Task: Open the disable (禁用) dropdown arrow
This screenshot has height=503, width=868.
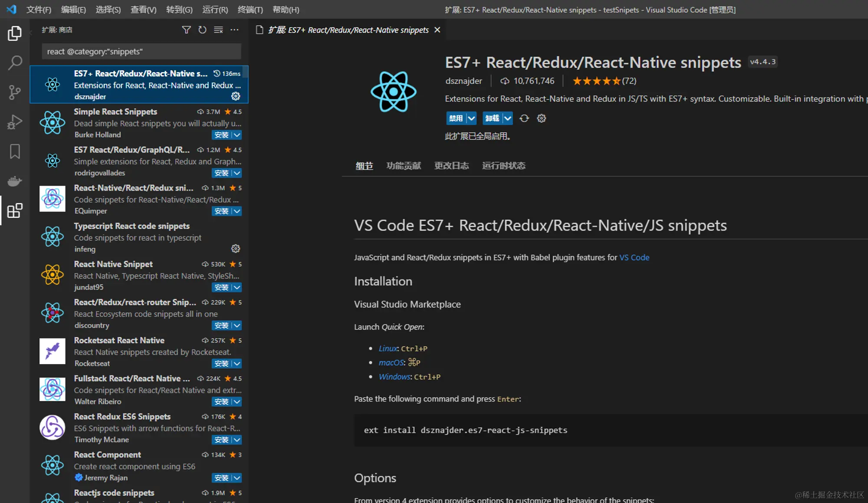Action: tap(471, 118)
